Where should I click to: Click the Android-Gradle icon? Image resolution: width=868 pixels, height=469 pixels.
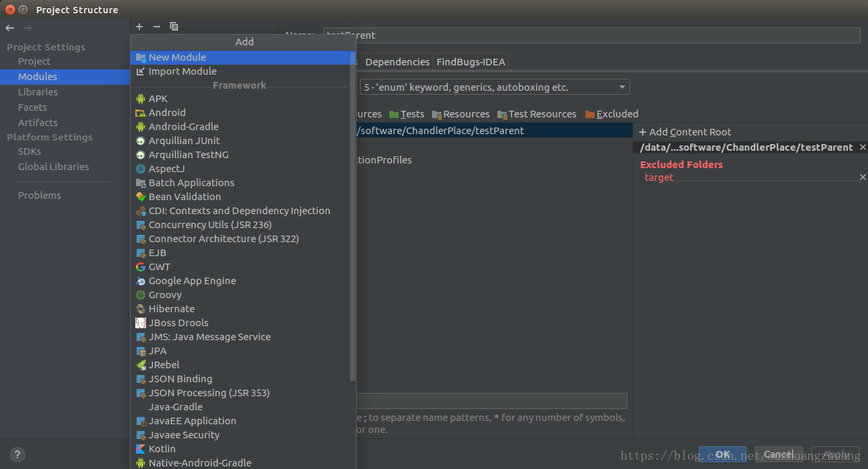[x=141, y=127]
